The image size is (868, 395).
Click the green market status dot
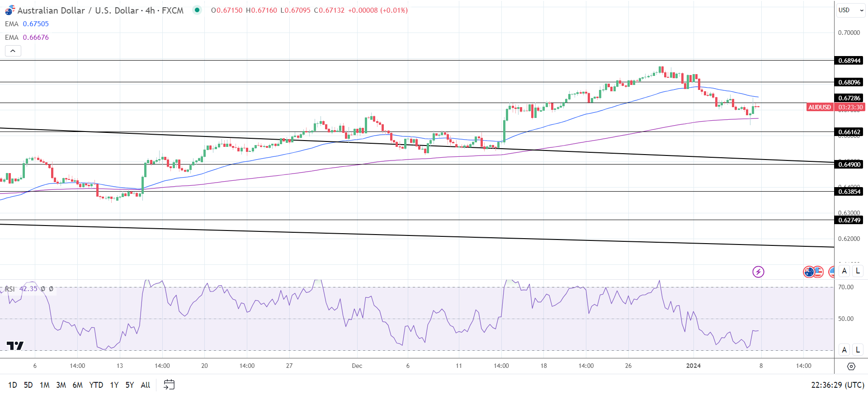click(197, 10)
